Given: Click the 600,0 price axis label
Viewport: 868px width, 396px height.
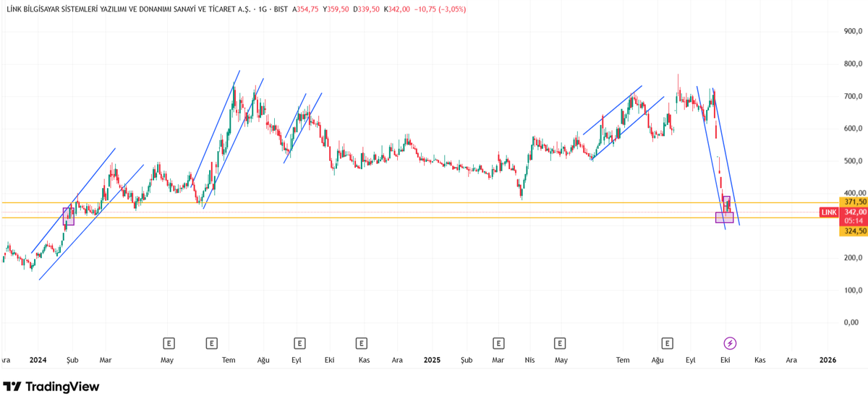Looking at the screenshot, I should click(x=853, y=129).
